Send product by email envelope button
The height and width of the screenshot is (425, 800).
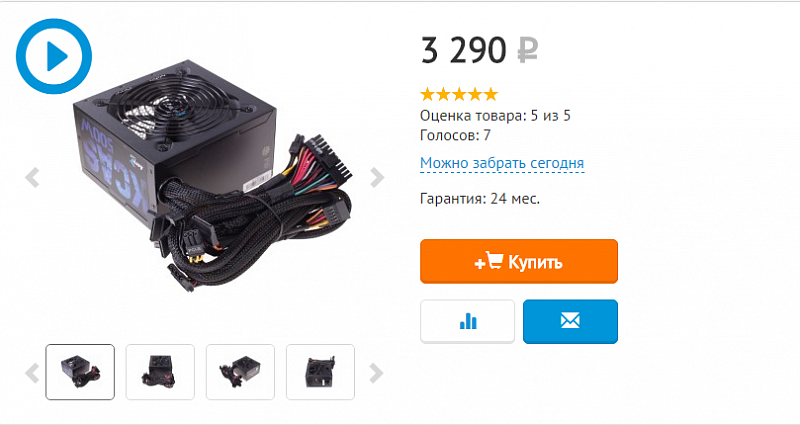click(x=570, y=321)
